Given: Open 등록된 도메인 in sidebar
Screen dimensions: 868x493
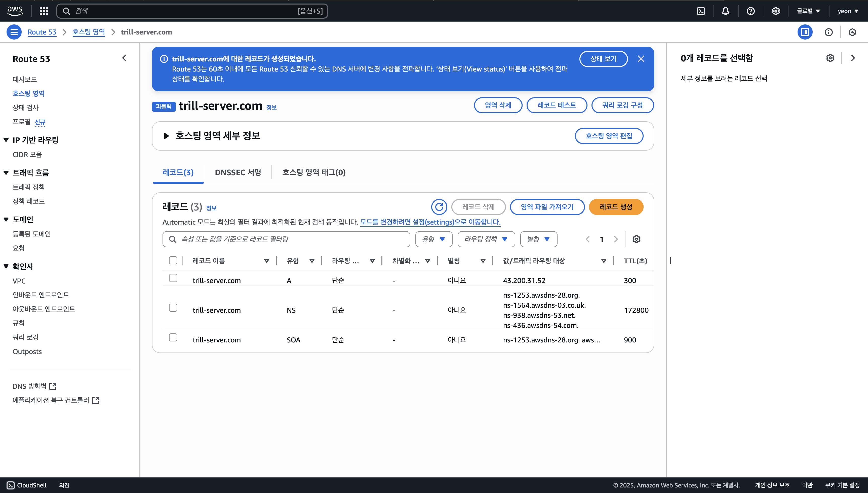Looking at the screenshot, I should 31,234.
